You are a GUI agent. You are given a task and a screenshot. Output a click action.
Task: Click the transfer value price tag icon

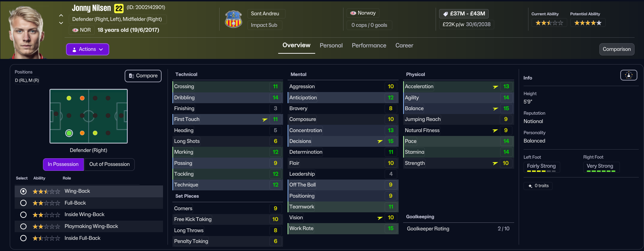tap(445, 14)
